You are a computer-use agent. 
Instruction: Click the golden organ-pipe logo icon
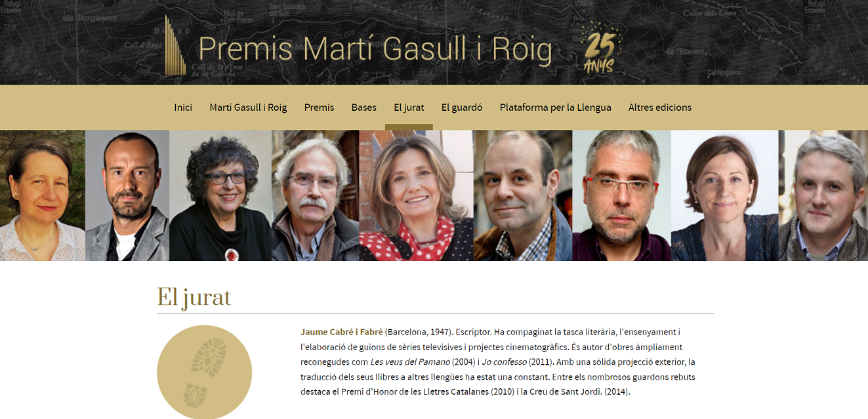pyautogui.click(x=175, y=45)
